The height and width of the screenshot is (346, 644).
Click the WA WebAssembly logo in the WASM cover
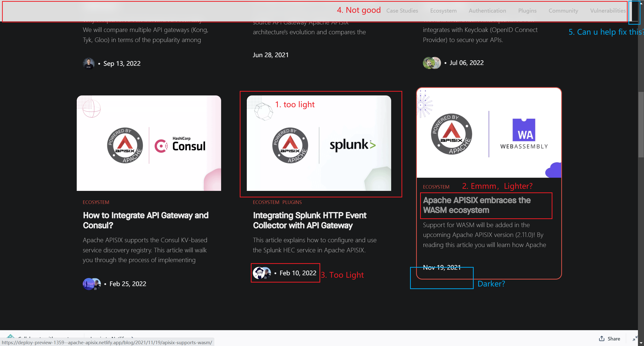point(524,134)
